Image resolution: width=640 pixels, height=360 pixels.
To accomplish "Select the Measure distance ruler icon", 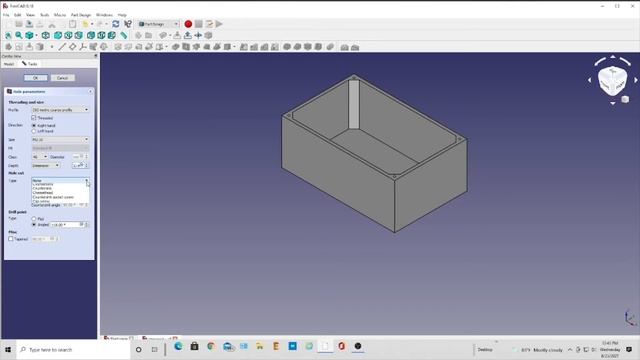I will point(123,36).
